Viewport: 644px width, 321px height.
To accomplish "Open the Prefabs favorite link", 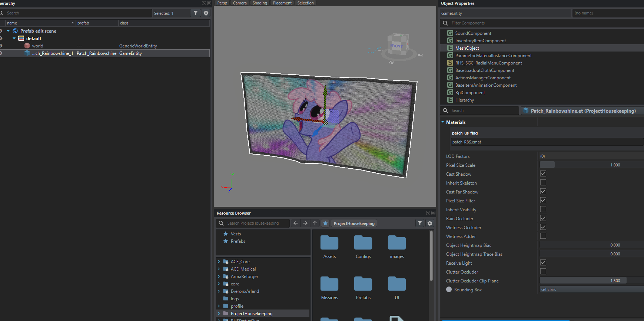I will (x=238, y=241).
